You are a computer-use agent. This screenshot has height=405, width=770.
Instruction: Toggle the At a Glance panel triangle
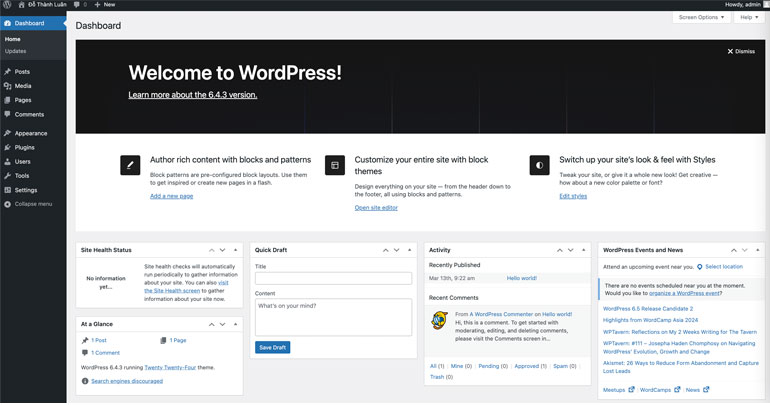click(235, 324)
